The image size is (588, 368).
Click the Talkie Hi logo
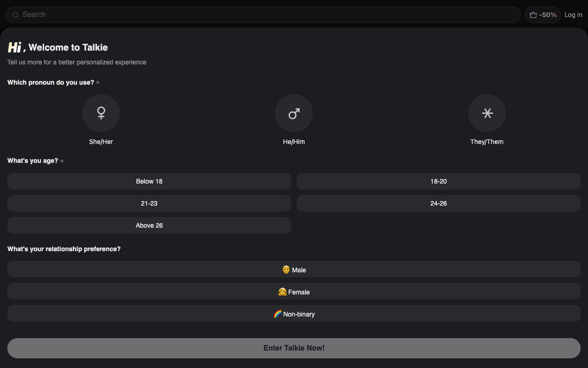pyautogui.click(x=15, y=47)
